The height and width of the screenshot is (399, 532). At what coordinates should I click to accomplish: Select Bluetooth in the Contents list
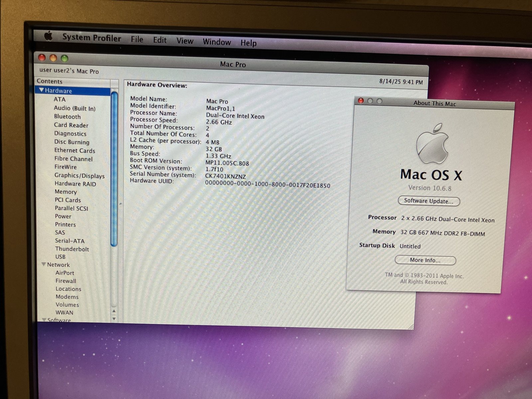click(x=67, y=117)
